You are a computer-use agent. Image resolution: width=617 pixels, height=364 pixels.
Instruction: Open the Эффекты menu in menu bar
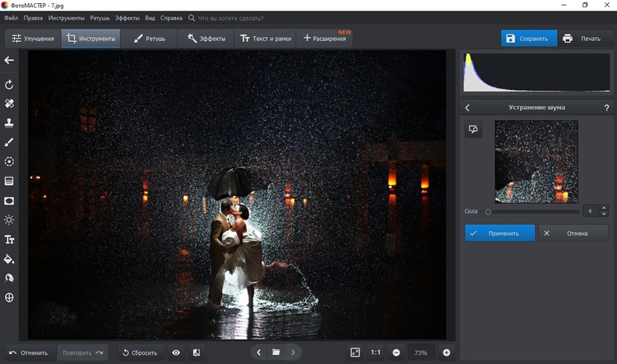[128, 16]
